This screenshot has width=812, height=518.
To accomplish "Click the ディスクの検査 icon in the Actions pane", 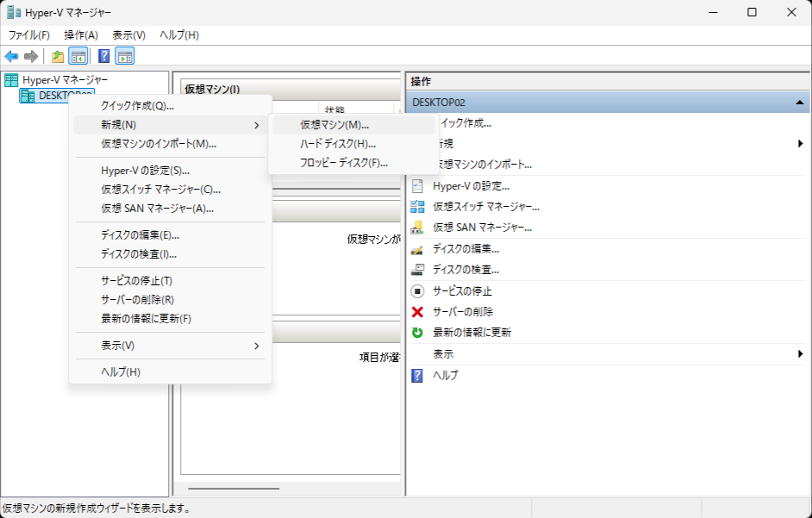I will tap(417, 270).
